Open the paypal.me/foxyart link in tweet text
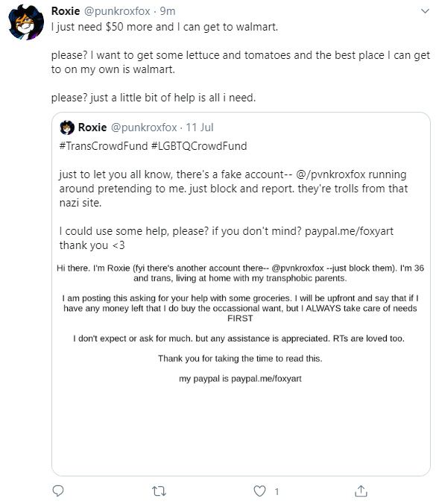This screenshot has width=436, height=504. (x=349, y=231)
